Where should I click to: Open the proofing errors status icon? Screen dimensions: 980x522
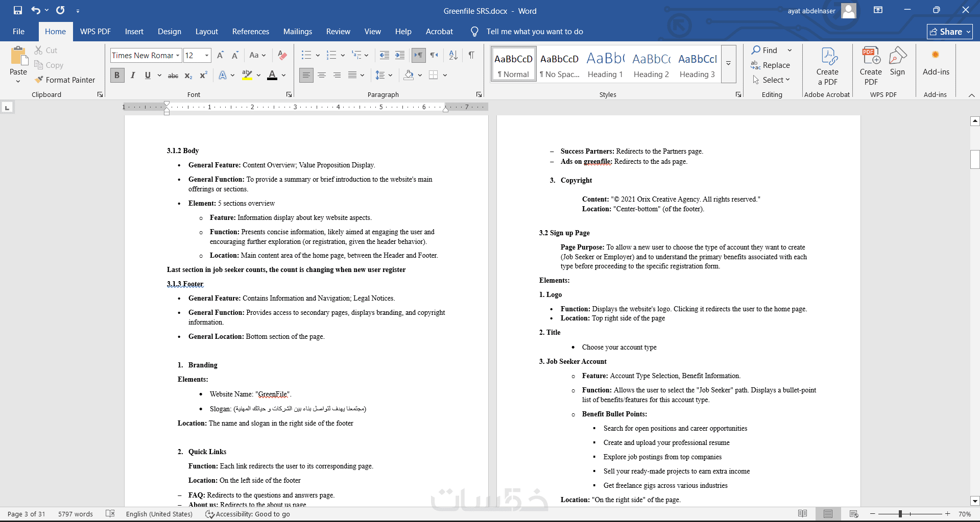tap(110, 514)
